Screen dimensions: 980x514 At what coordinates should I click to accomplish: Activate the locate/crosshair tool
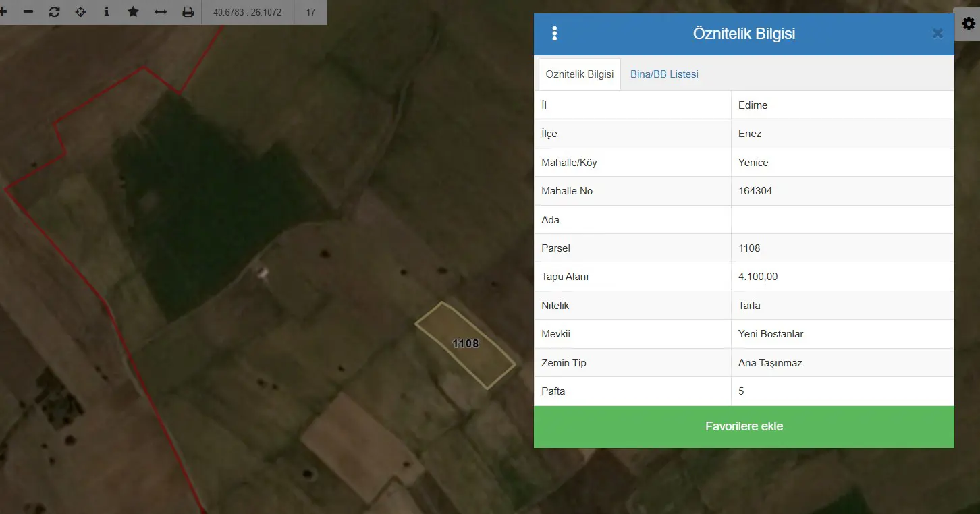point(80,12)
